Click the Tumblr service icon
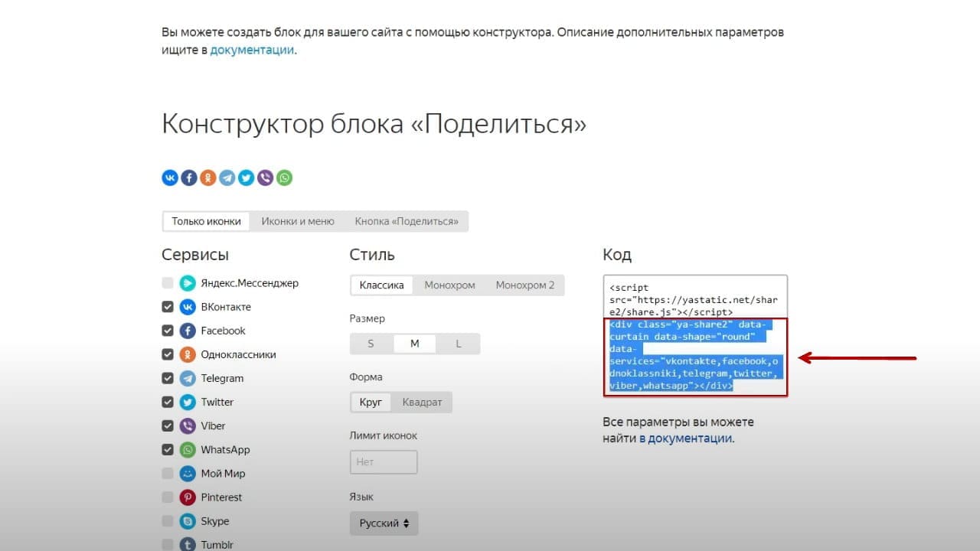The height and width of the screenshot is (551, 980). (x=188, y=545)
